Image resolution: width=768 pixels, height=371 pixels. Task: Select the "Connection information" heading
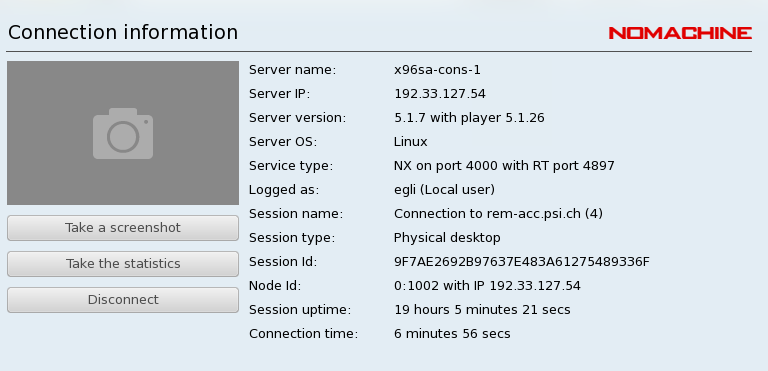point(123,32)
